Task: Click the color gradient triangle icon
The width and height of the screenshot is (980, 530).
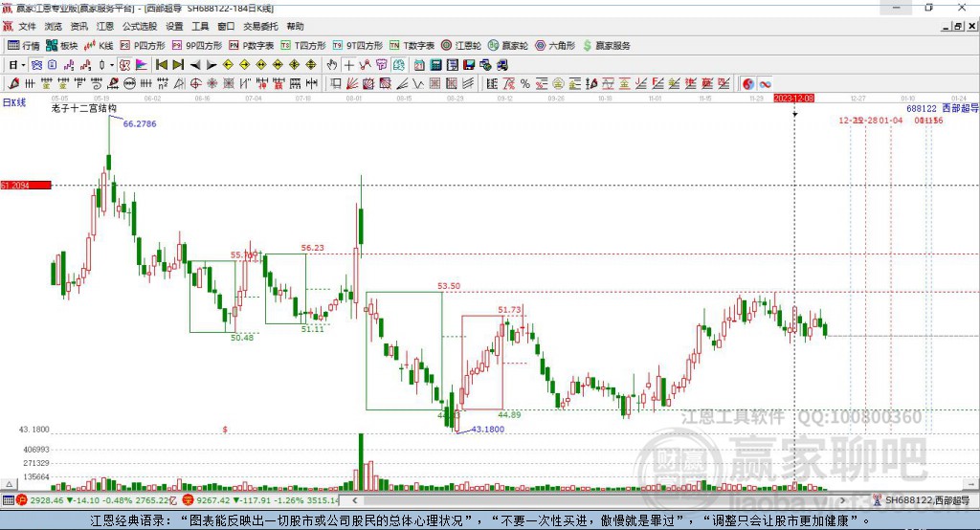Action: (x=142, y=65)
